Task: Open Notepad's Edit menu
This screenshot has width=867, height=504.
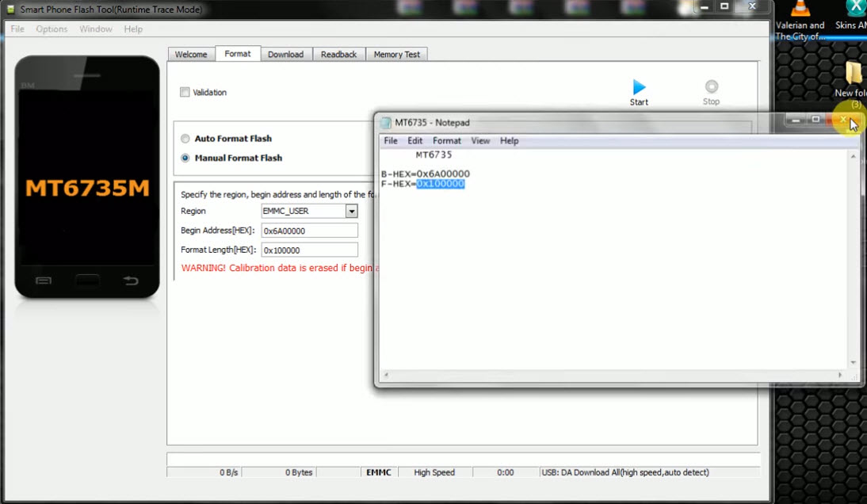Action: point(414,140)
